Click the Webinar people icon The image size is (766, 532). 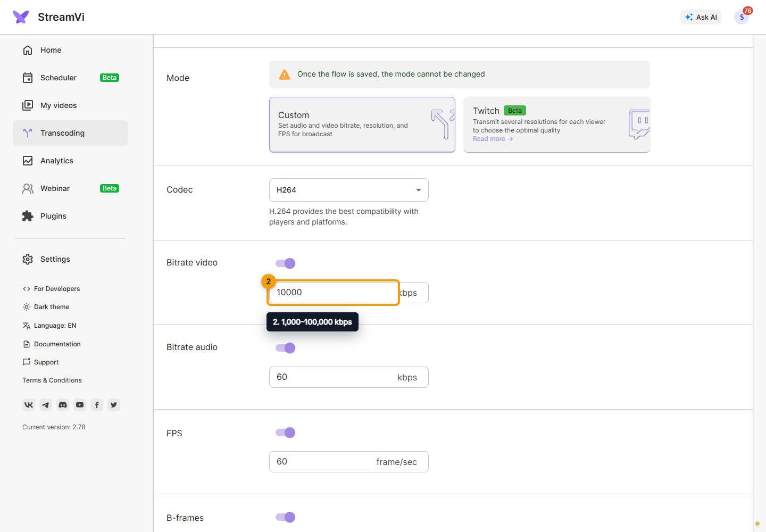[x=28, y=188]
